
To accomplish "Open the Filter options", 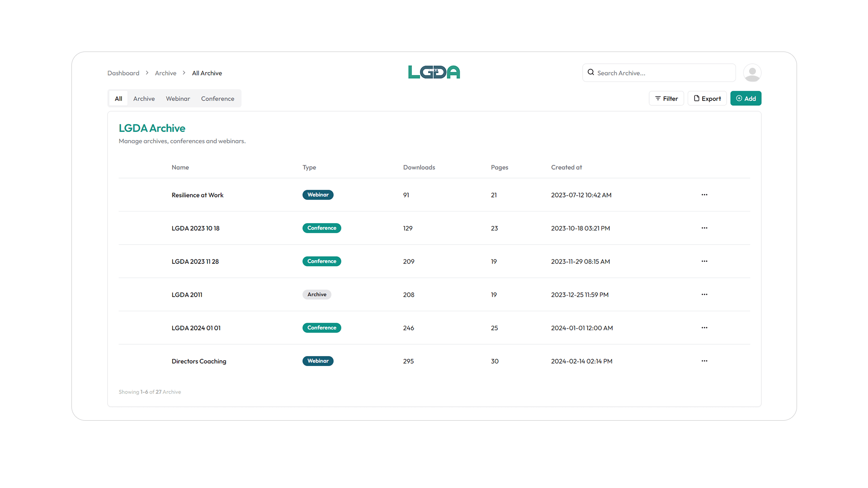I will click(666, 99).
